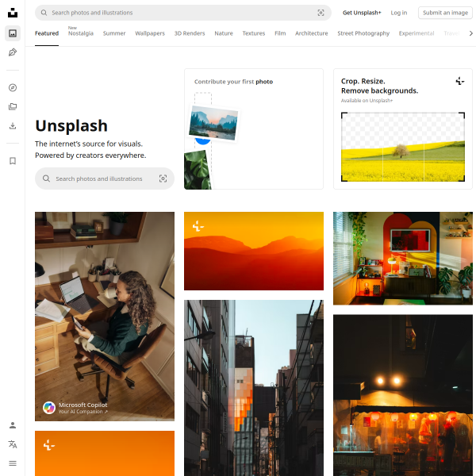Viewport: 476px width, 476px height.
Task: Open the Nature category tab
Action: (x=224, y=33)
